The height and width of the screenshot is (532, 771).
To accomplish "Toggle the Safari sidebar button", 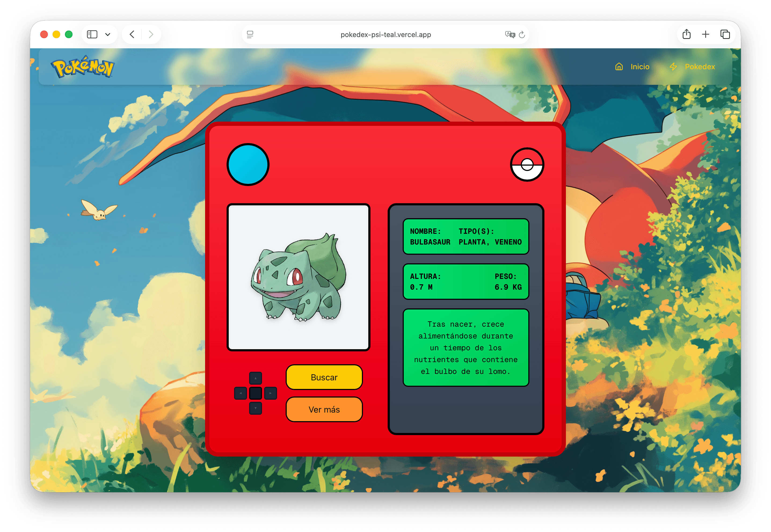I will click(92, 34).
